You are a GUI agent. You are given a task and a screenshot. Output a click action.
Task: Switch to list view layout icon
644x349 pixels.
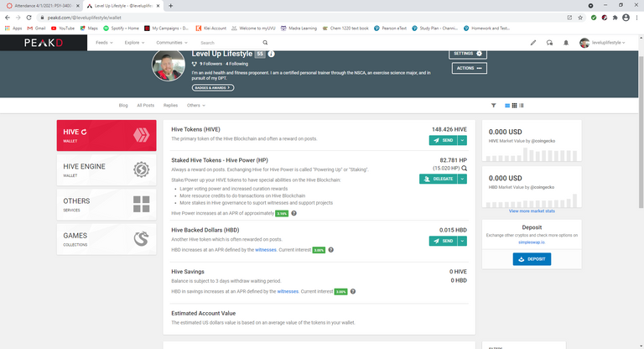(x=507, y=106)
